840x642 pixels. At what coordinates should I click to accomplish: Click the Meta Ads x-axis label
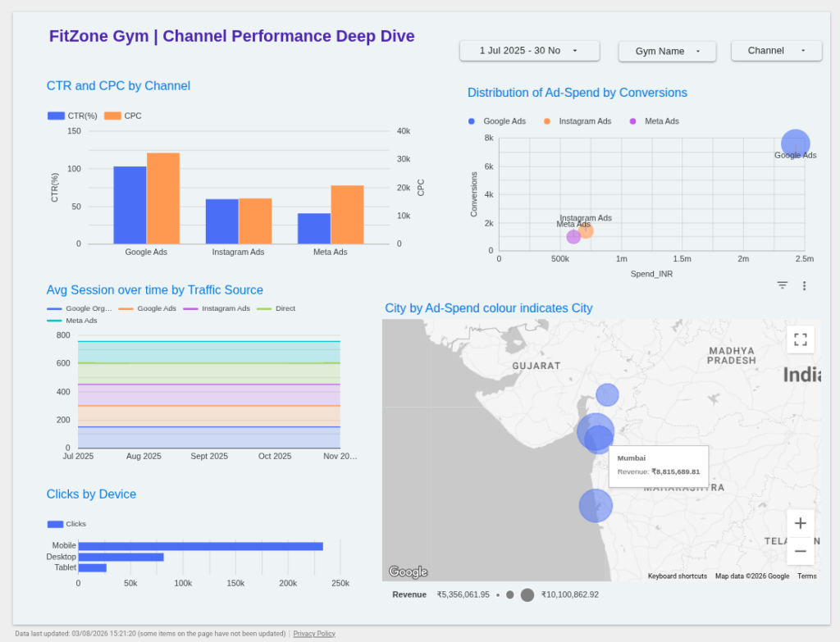330,253
